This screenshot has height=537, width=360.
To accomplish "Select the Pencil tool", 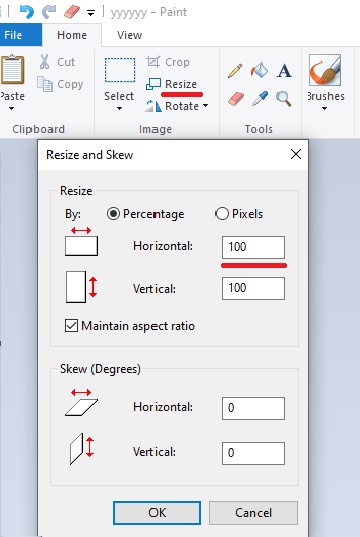I will [x=235, y=71].
